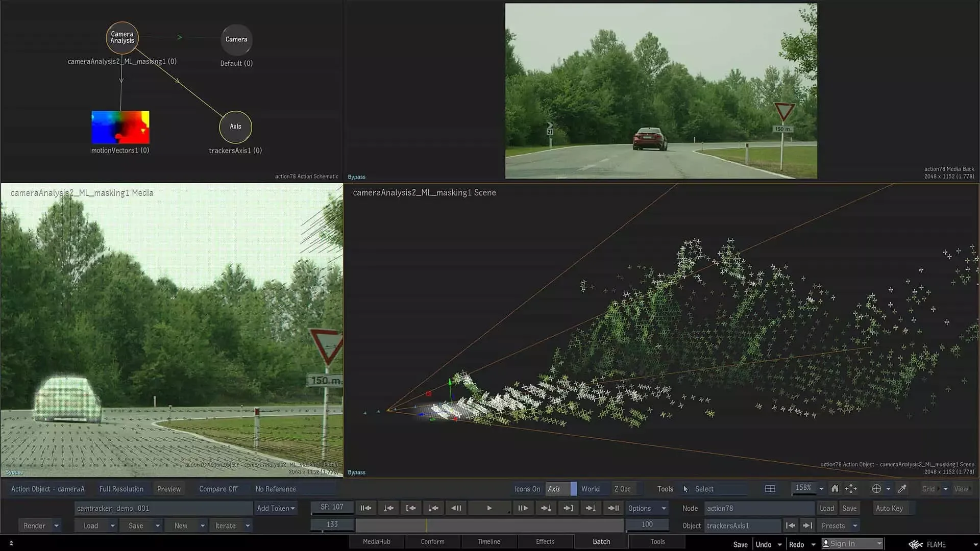Click the camtracker_demo_001 name field
The width and height of the screenshot is (980, 551).
tap(162, 508)
